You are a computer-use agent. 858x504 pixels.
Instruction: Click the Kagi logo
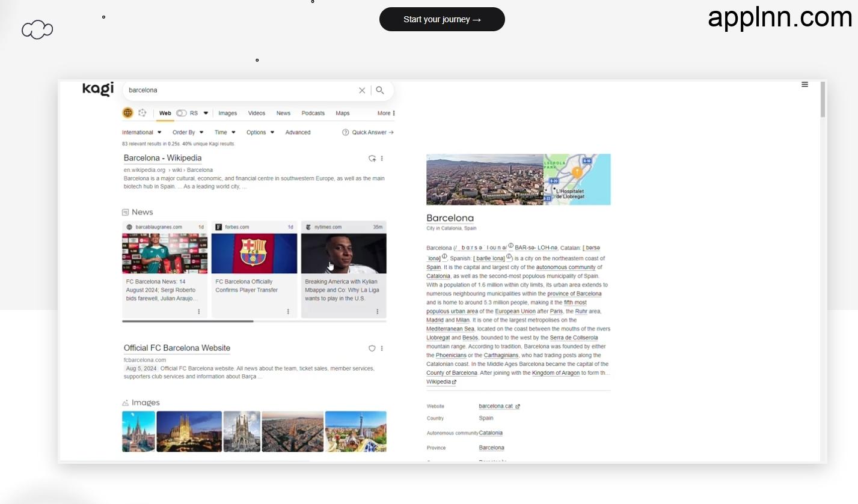[98, 89]
